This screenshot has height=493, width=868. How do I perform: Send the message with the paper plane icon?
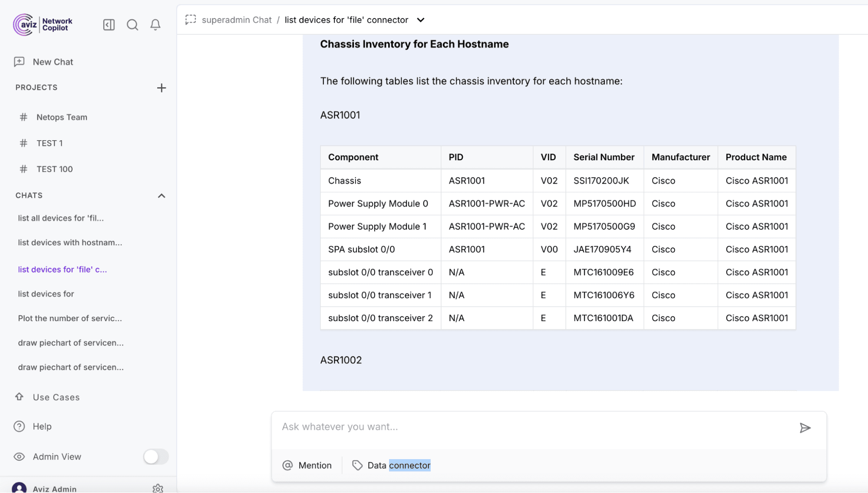coord(805,428)
